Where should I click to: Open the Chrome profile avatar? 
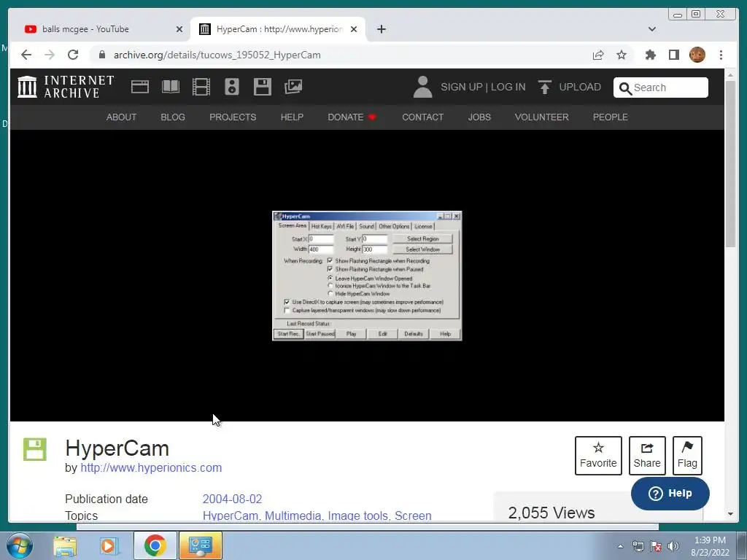(697, 55)
